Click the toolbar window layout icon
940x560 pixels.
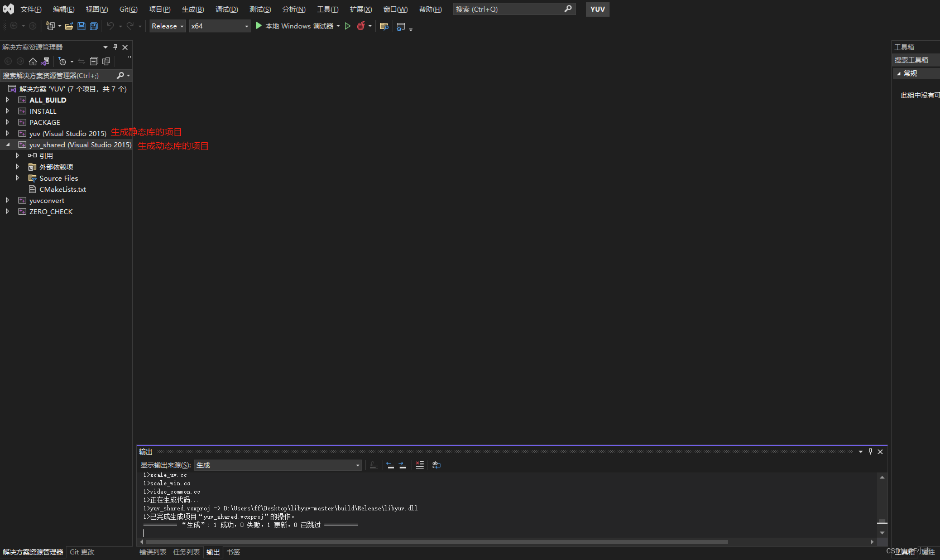tap(401, 26)
